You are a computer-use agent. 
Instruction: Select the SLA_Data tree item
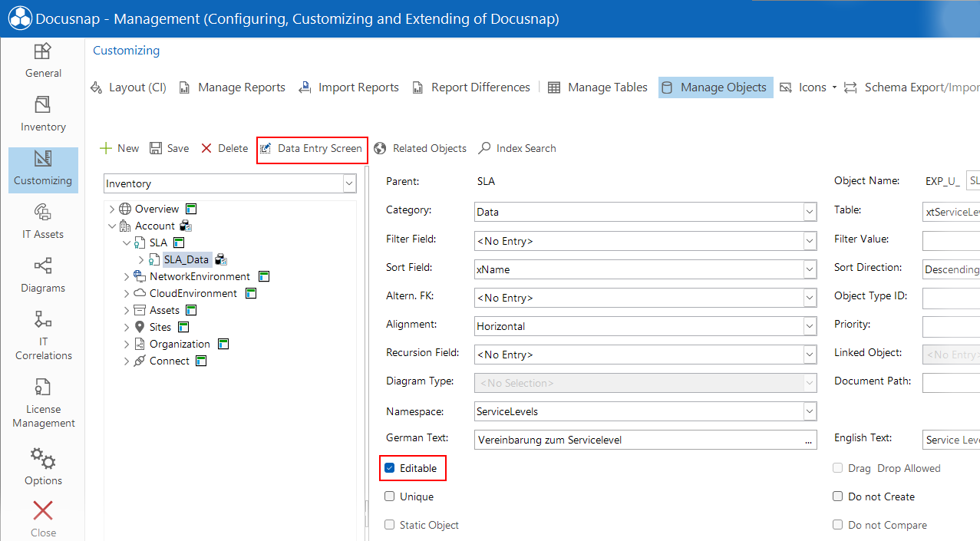pos(186,259)
